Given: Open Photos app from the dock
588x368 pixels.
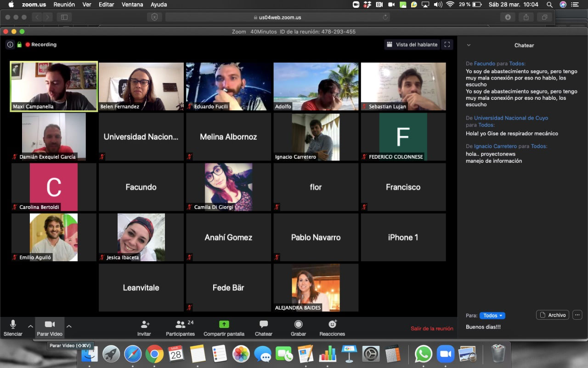Looking at the screenshot, I should 241,354.
